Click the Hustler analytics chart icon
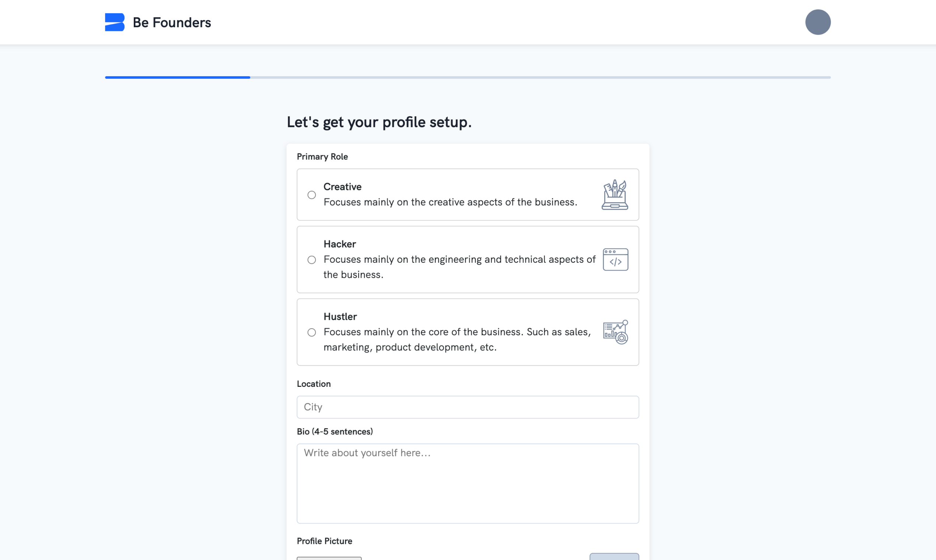The image size is (936, 560). [x=615, y=332]
